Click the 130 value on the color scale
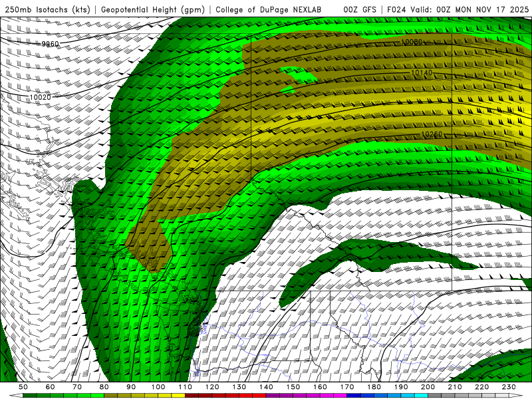532x399 pixels. [x=239, y=387]
